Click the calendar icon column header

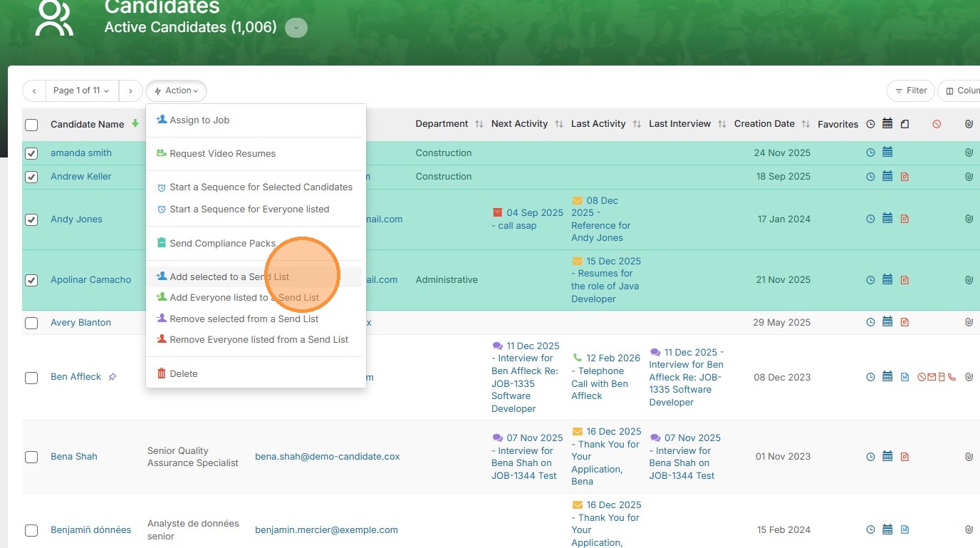point(887,123)
